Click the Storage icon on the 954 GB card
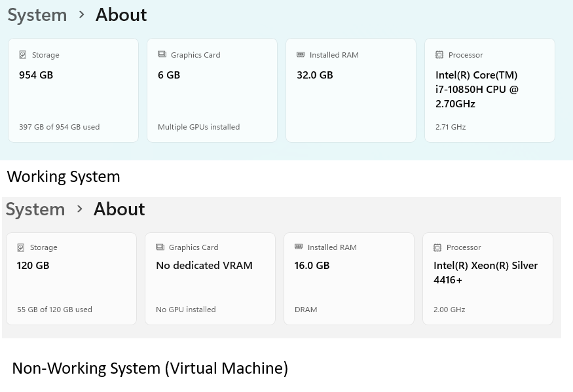Image resolution: width=573 pixels, height=392 pixels. point(23,55)
